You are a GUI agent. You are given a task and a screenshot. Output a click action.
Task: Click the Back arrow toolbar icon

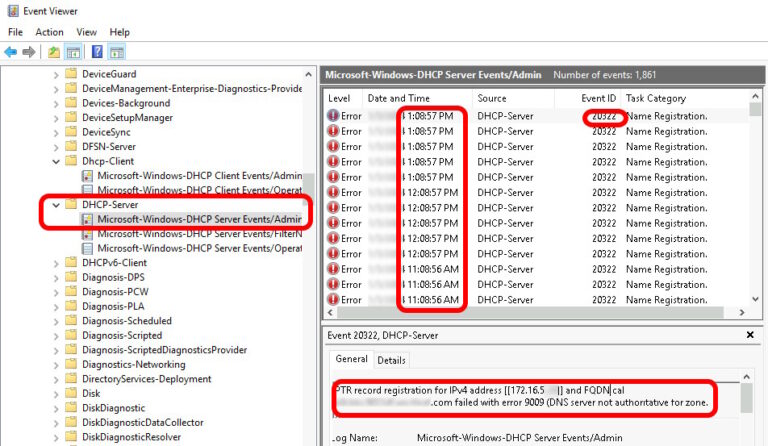(11, 51)
